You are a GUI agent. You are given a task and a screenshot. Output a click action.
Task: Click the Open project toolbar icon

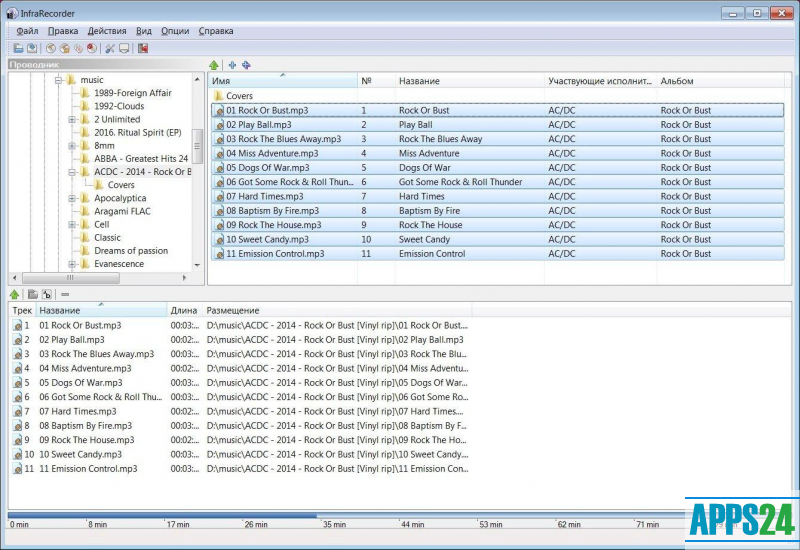tap(18, 48)
